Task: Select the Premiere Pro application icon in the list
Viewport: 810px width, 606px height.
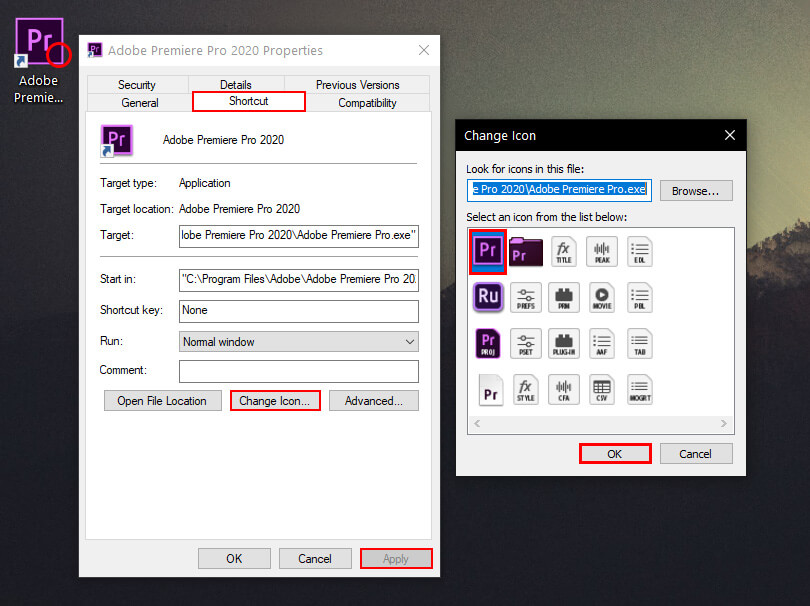Action: [x=488, y=251]
